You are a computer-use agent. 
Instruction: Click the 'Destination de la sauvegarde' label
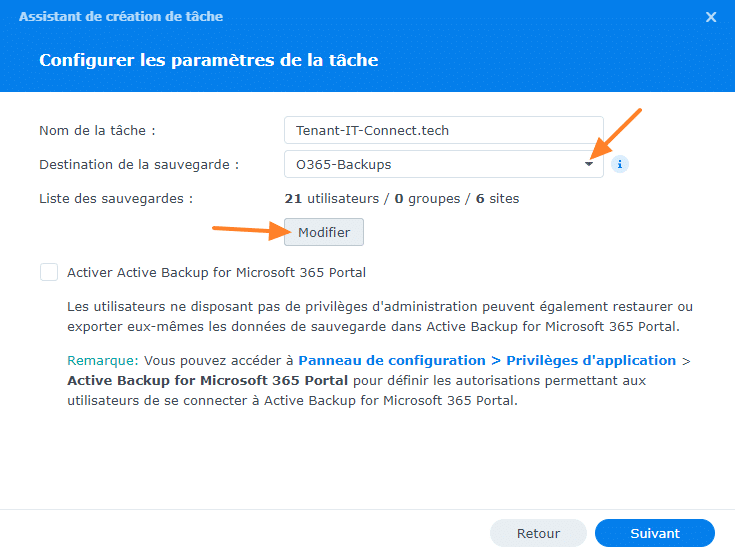coord(138,164)
